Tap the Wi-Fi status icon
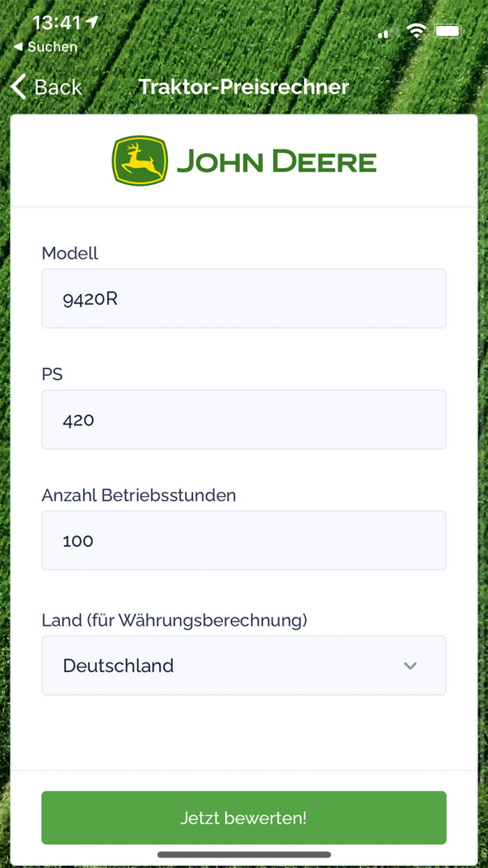The width and height of the screenshot is (488, 868). pyautogui.click(x=417, y=31)
